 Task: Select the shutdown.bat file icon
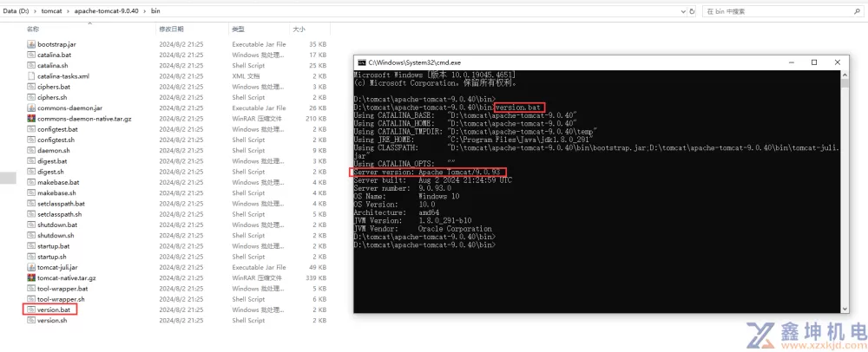click(31, 225)
